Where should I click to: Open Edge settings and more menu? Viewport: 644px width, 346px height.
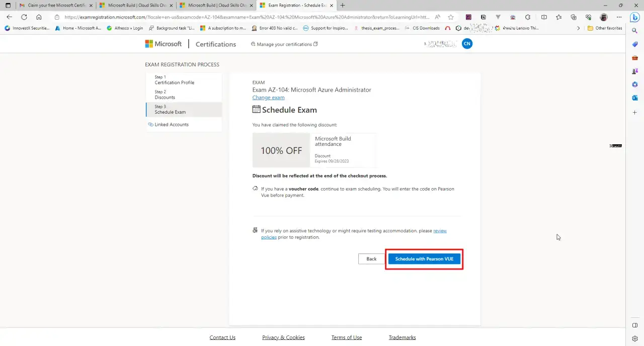click(619, 17)
